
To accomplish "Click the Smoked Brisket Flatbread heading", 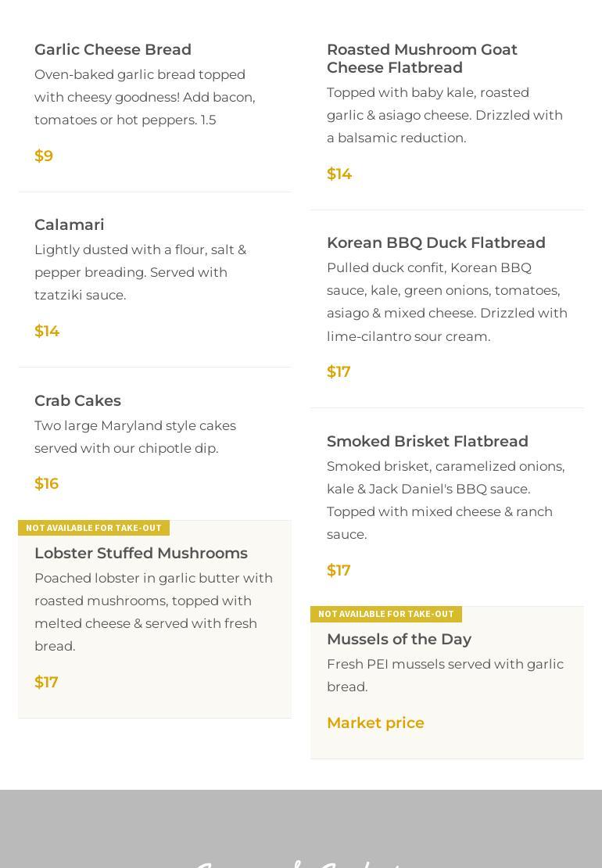I will (x=427, y=441).
